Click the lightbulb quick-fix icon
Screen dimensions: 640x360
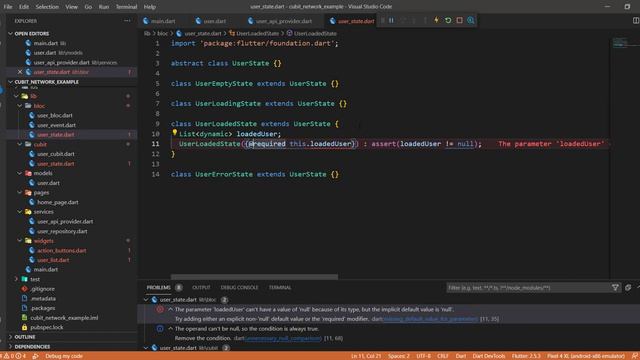[174, 132]
